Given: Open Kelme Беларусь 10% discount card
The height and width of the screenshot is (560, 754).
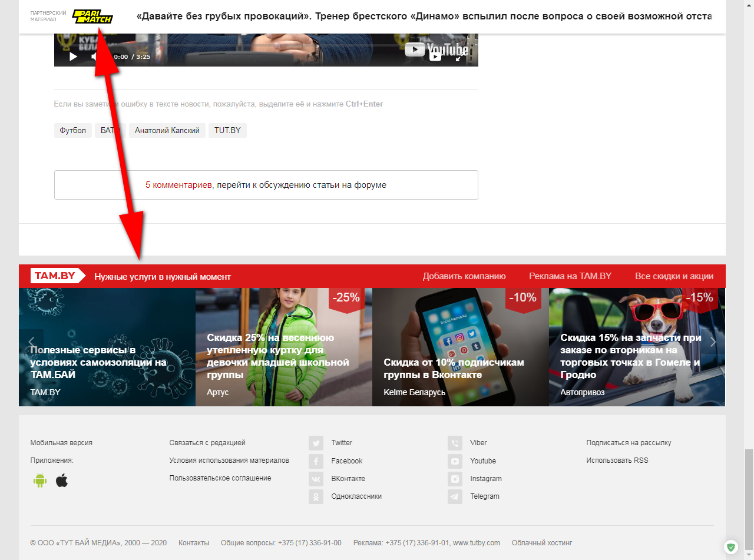Looking at the screenshot, I should click(x=461, y=347).
